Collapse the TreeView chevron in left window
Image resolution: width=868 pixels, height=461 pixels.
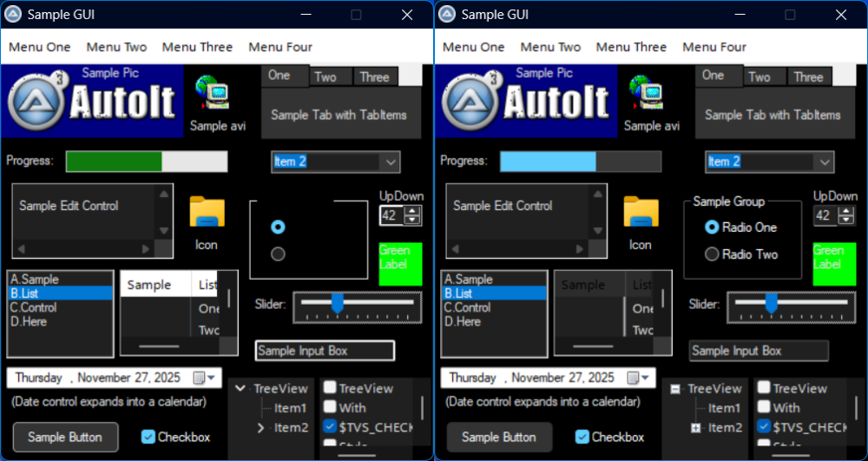(240, 389)
